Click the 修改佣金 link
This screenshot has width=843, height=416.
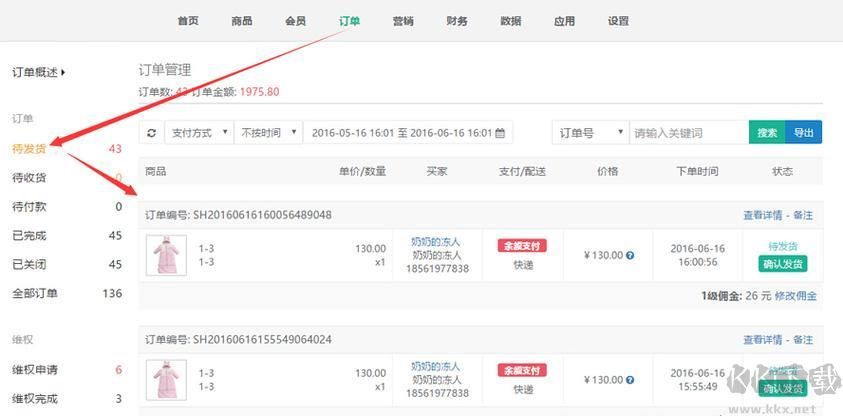(796, 296)
